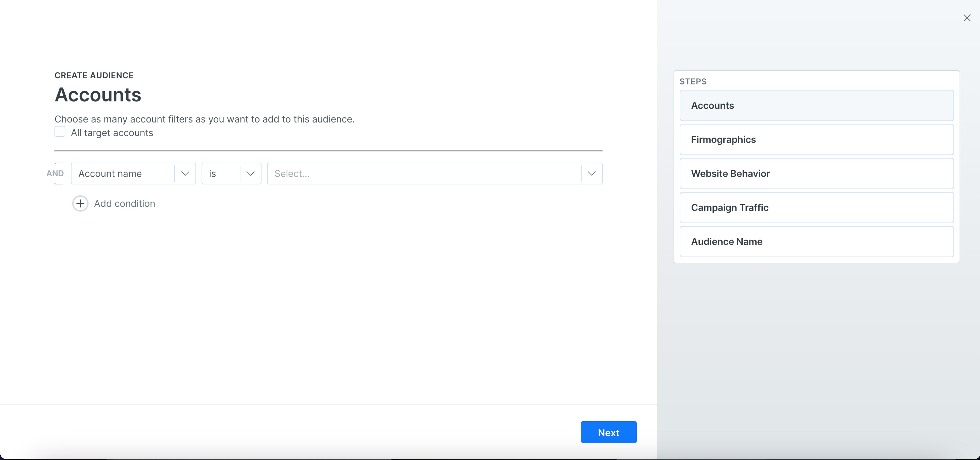
Task: Open the 'is' operator dropdown
Action: [x=231, y=174]
